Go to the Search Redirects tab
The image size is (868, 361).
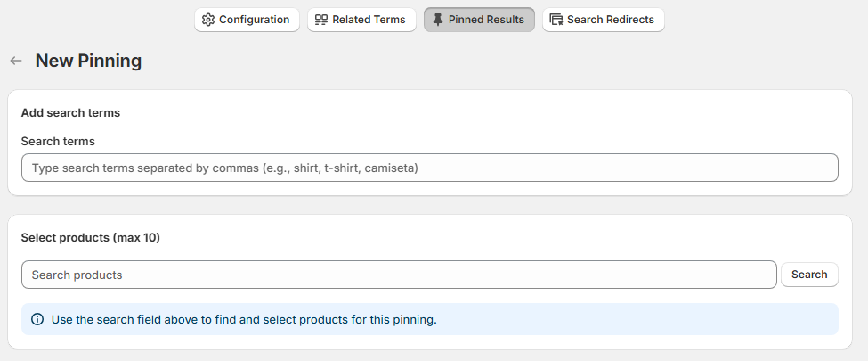tap(603, 20)
